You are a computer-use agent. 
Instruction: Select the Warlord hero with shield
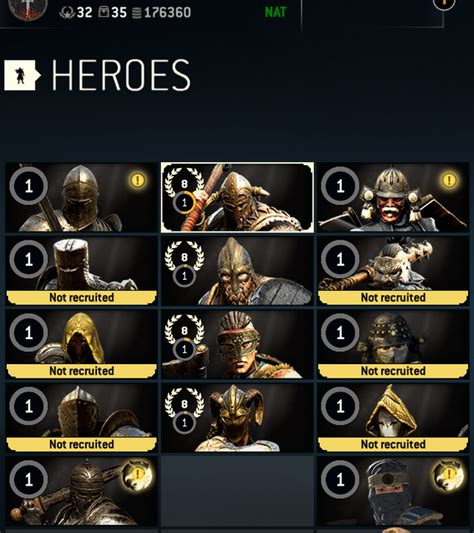[237, 271]
